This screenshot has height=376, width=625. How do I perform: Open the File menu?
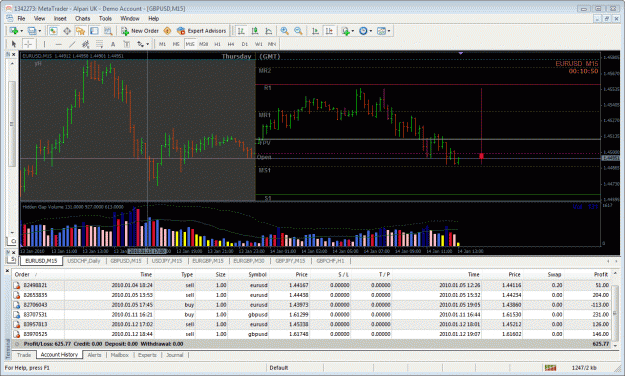click(x=21, y=18)
